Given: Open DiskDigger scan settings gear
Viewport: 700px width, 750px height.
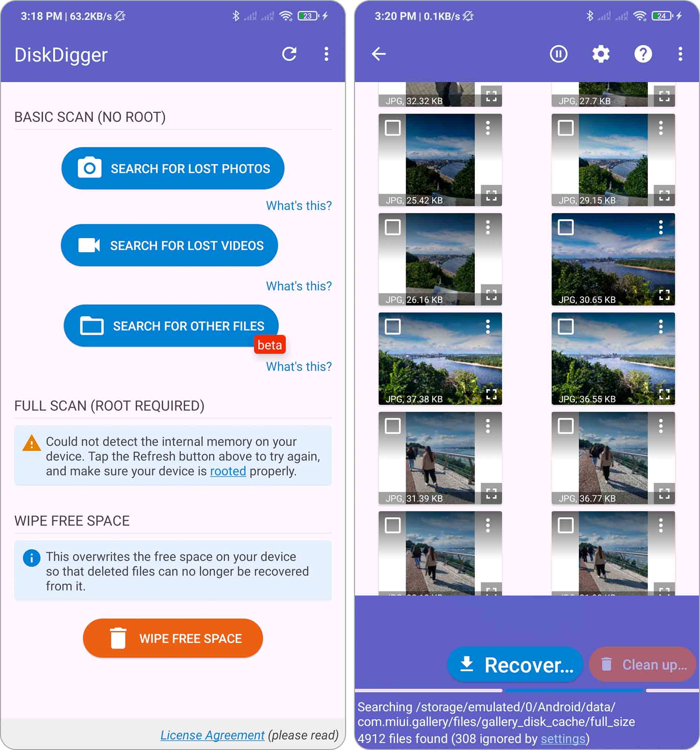Looking at the screenshot, I should pyautogui.click(x=601, y=54).
